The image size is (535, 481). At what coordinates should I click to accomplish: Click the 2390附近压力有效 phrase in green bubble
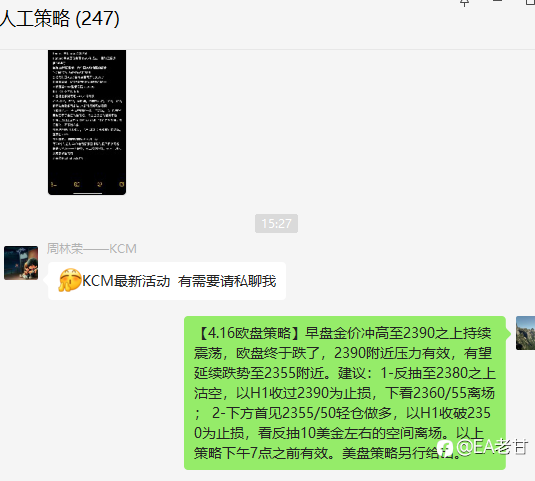point(392,353)
